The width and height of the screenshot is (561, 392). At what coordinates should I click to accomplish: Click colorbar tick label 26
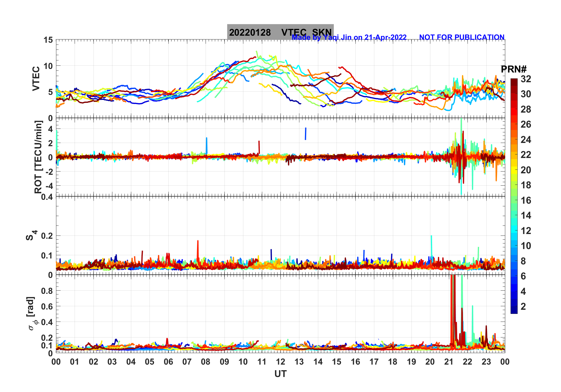pyautogui.click(x=526, y=124)
